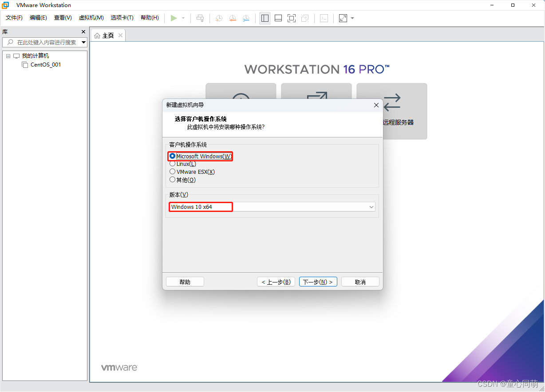Toggle the thumbnail bar icon
This screenshot has height=392, width=545.
[278, 18]
